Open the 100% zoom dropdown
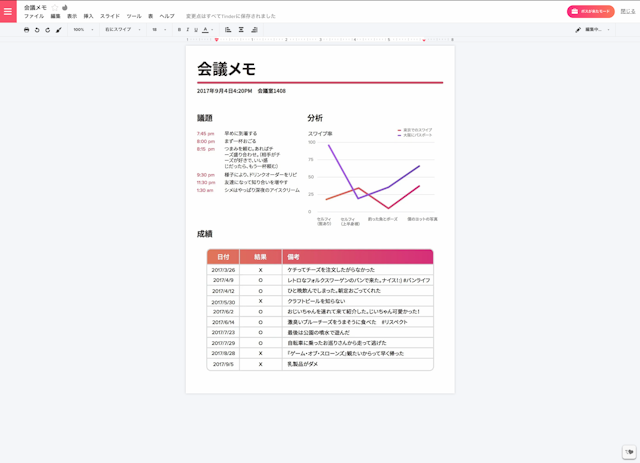Viewport: 640px width, 463px height. point(83,30)
